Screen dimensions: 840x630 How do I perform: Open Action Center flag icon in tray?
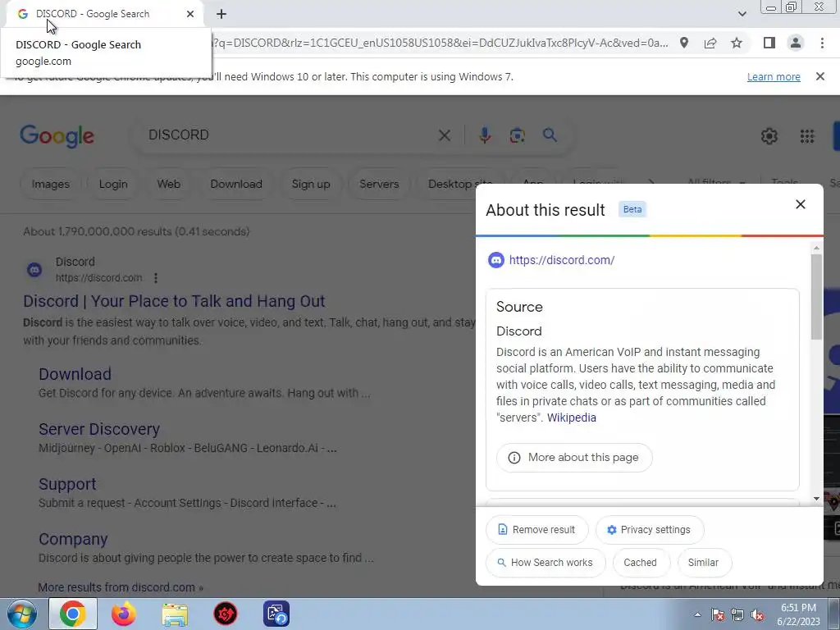point(718,614)
